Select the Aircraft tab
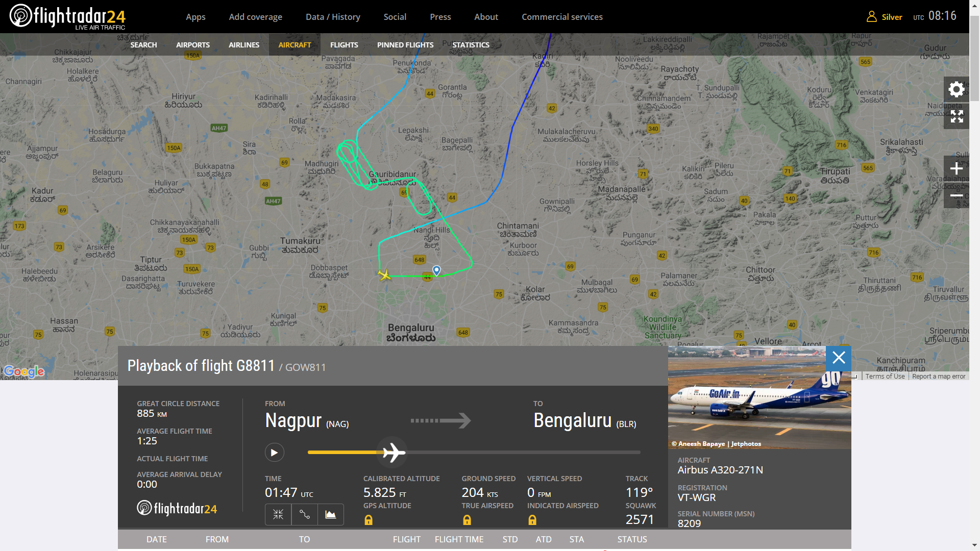This screenshot has height=551, width=980. (x=295, y=45)
